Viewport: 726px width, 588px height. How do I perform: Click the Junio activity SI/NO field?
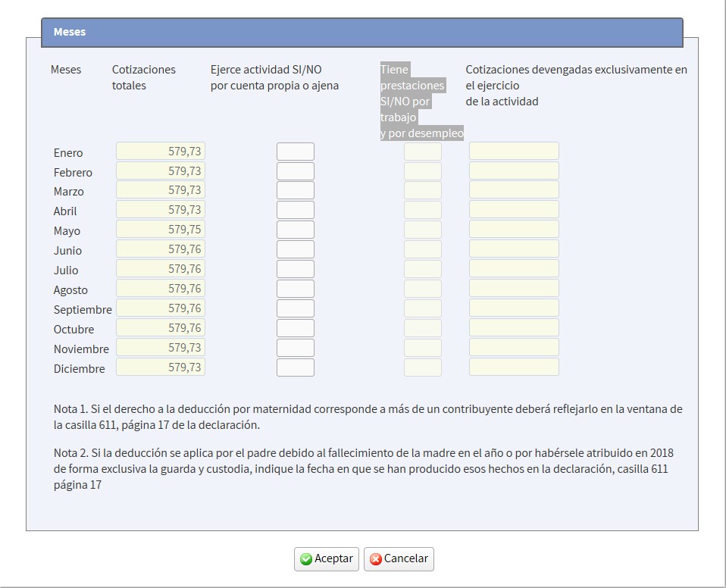click(x=295, y=250)
